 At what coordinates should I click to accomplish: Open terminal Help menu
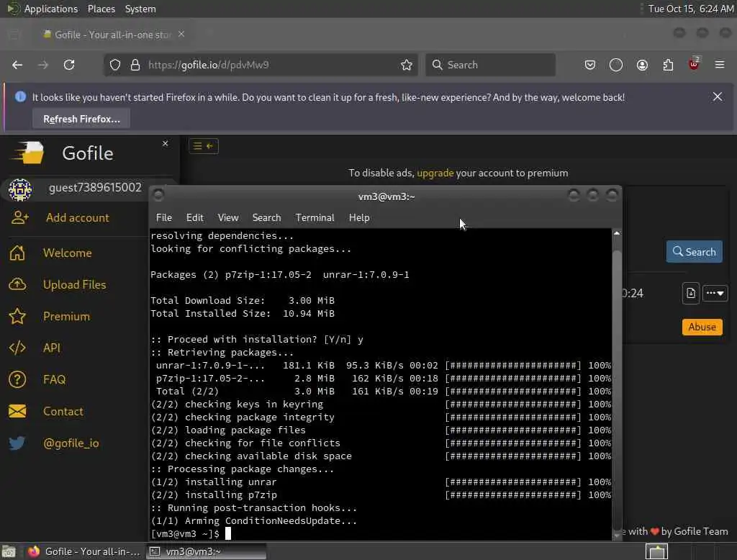359,217
